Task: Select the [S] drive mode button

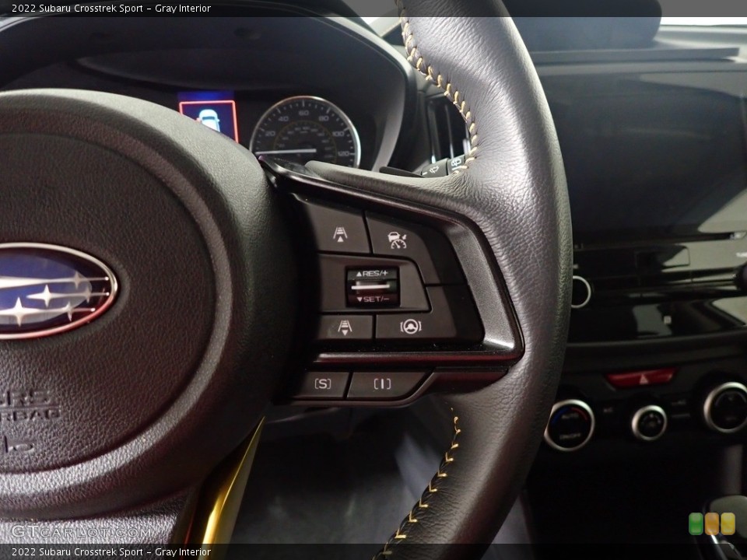Action: pos(322,383)
